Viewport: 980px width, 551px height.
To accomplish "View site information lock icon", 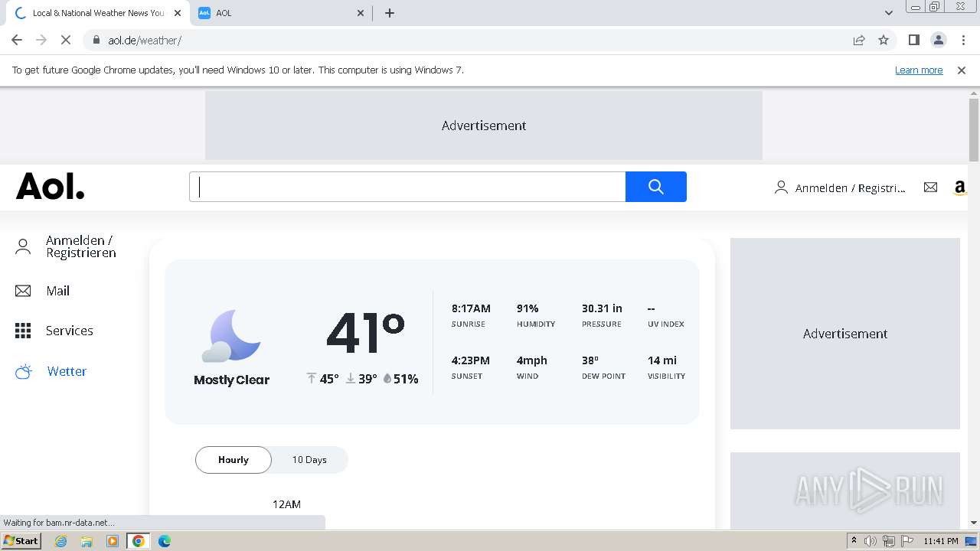I will click(x=96, y=40).
